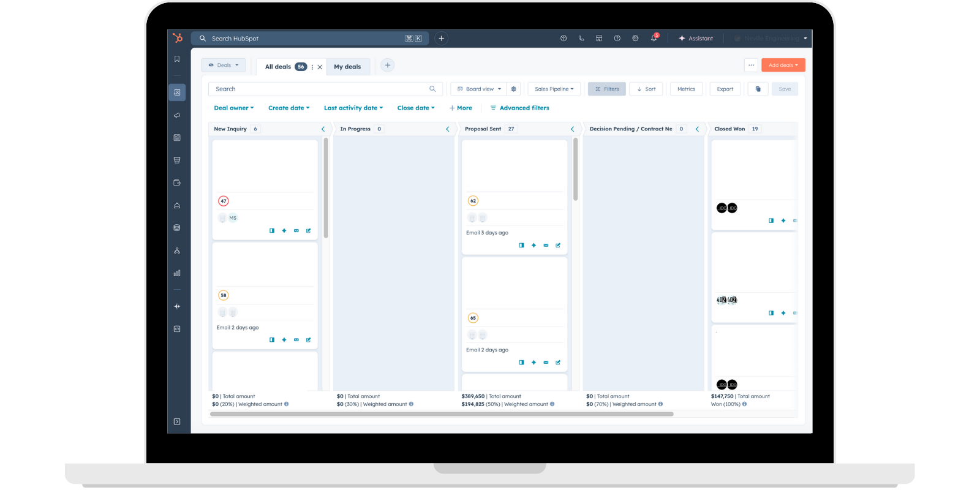Screen dimensions: 980x490
Task: Click the edit note icon on score 62 card
Action: click(x=558, y=245)
